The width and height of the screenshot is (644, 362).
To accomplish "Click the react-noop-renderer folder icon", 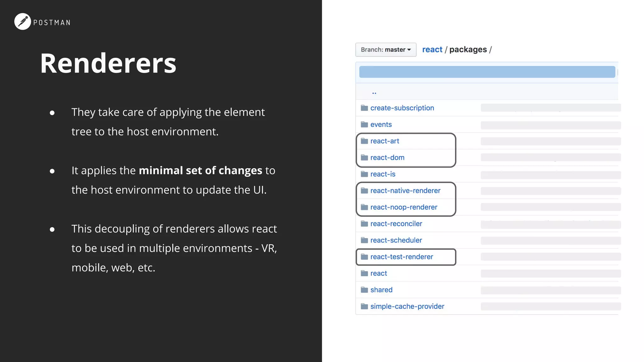I will (364, 207).
